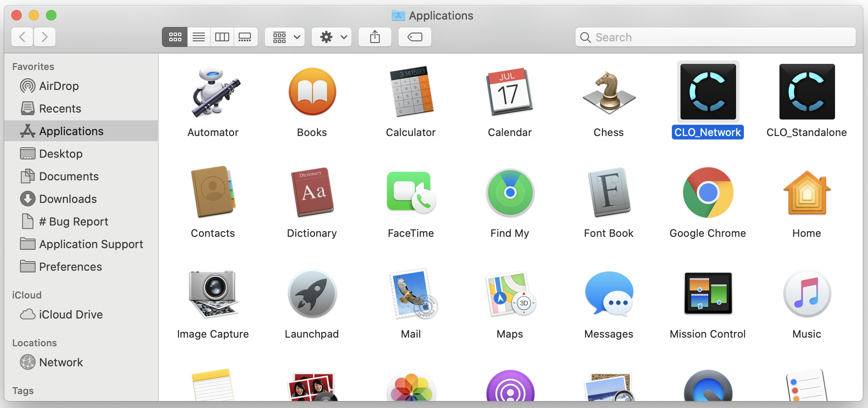Select the Contacts app icon
Image resolution: width=868 pixels, height=408 pixels.
click(x=213, y=192)
